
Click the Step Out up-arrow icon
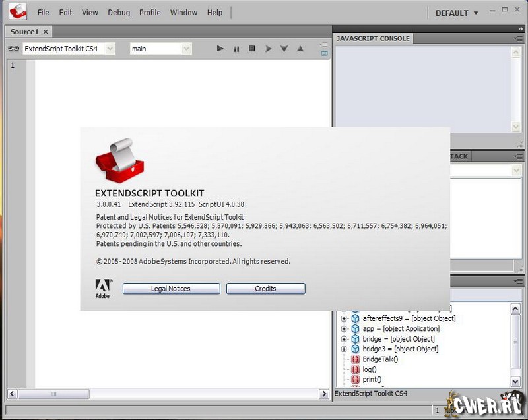click(300, 49)
